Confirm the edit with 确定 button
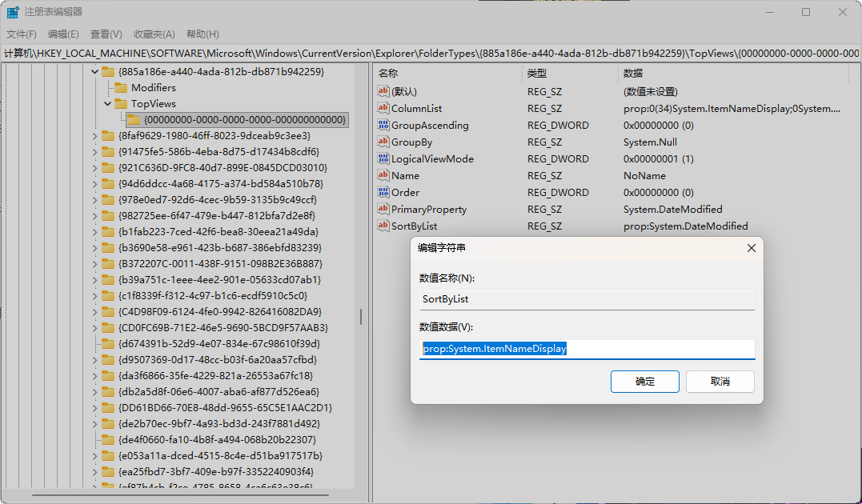Viewport: 862px width, 504px height. (645, 382)
